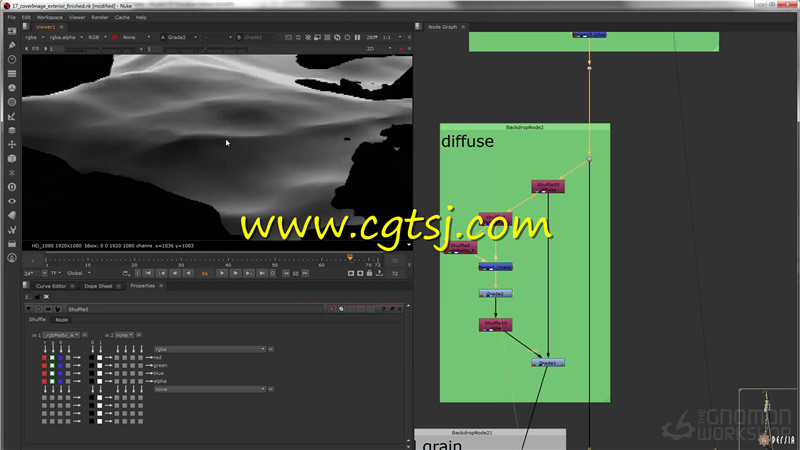Screen dimensions: 800x450
Task: Open the Render menu
Action: pos(99,17)
